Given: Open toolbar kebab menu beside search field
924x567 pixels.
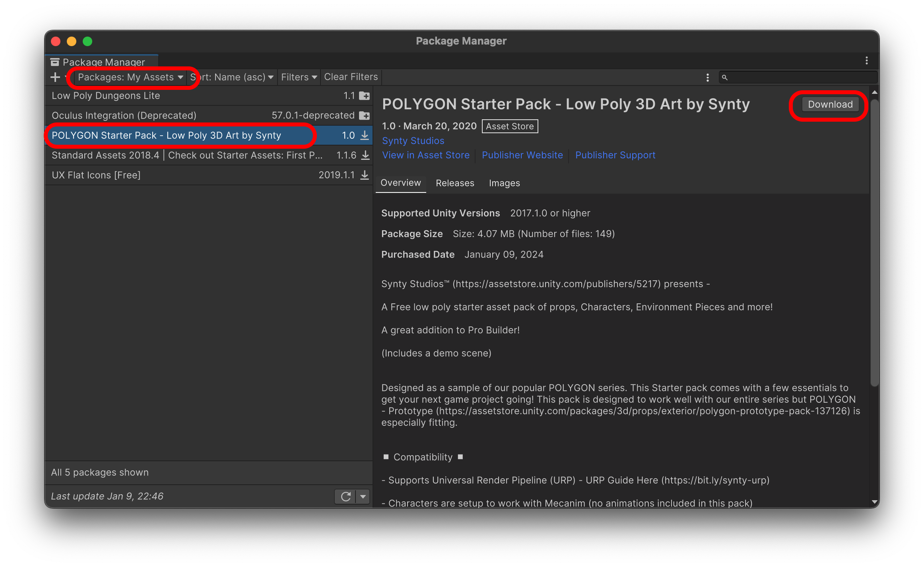Looking at the screenshot, I should click(707, 78).
